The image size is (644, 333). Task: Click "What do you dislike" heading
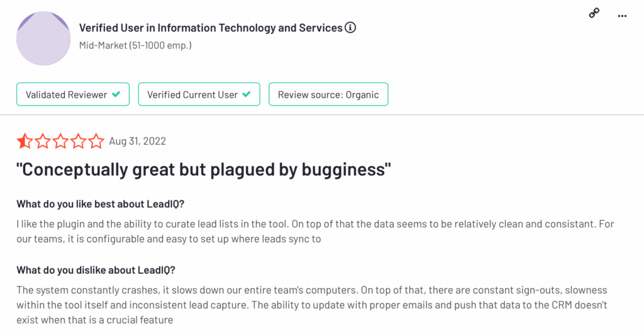pos(96,270)
